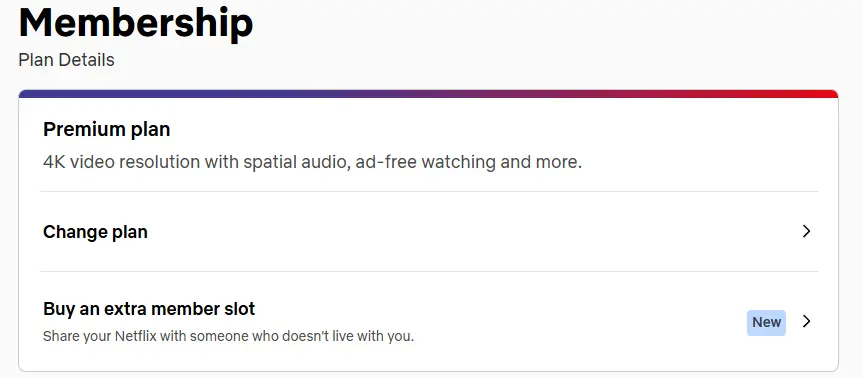Click the Share your Netflix description line
The image size is (862, 378).
pos(228,336)
